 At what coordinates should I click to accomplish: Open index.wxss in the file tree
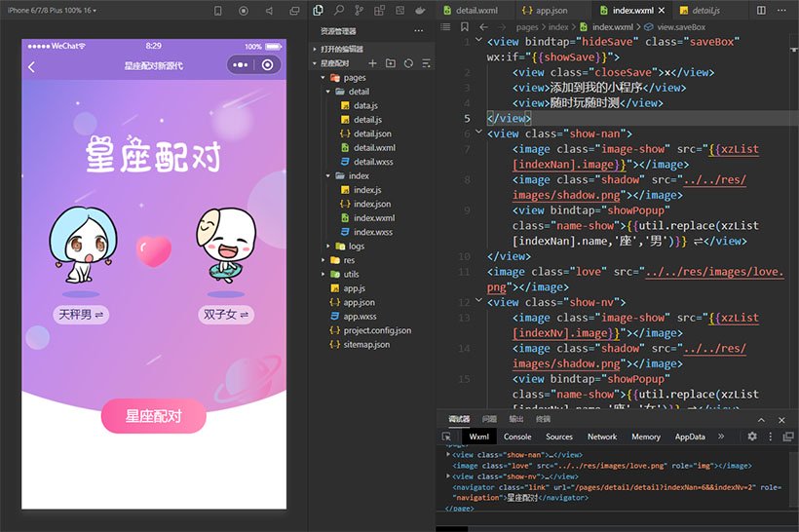373,232
